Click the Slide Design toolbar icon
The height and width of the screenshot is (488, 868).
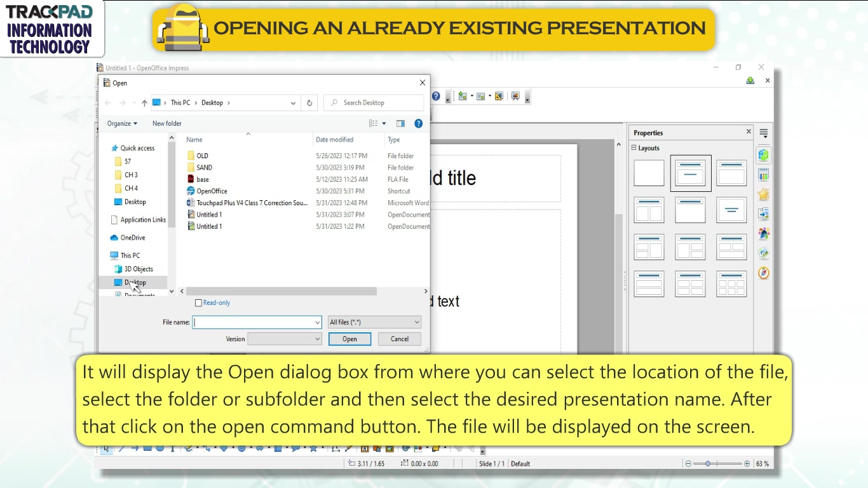tap(499, 96)
